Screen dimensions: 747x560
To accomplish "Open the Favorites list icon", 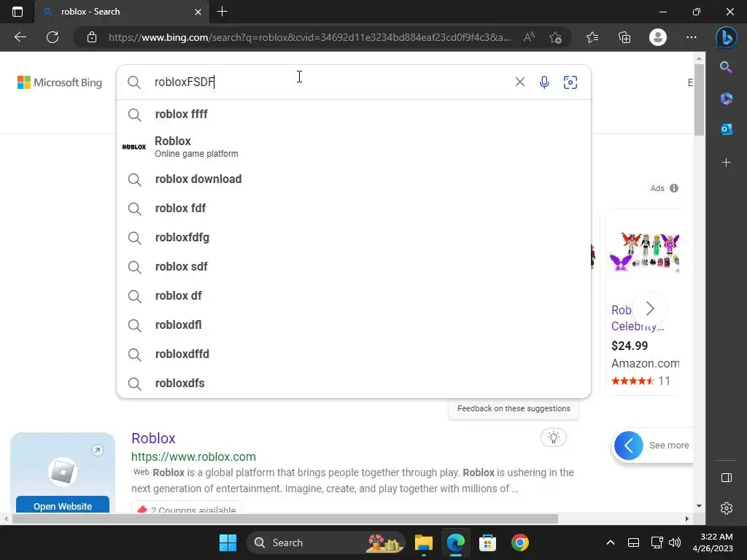I will click(592, 37).
